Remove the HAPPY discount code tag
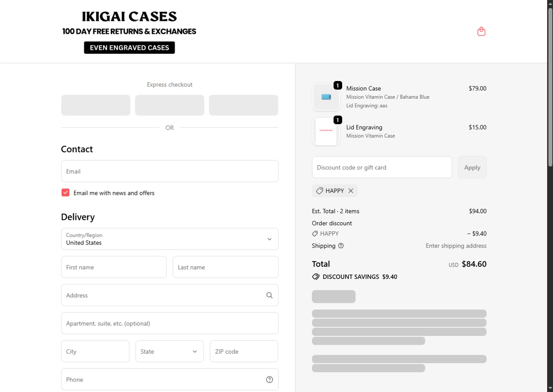The width and height of the screenshot is (553, 392). 351,191
